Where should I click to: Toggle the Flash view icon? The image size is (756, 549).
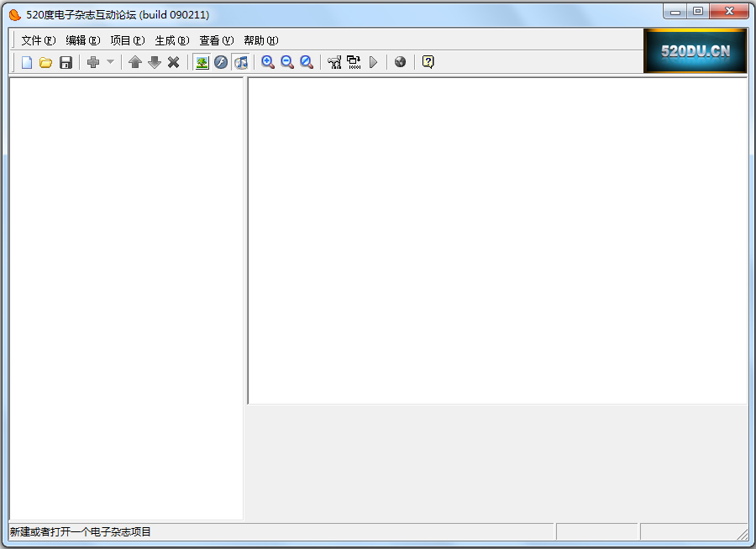[x=221, y=62]
